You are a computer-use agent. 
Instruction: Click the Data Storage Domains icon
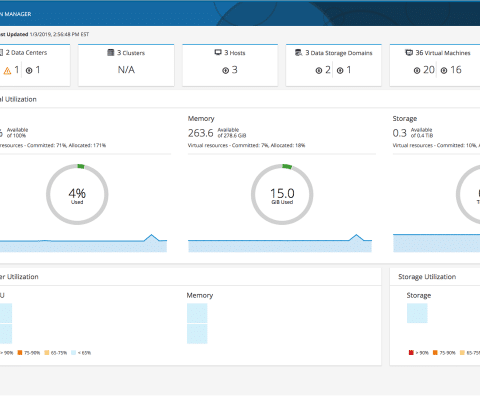click(x=298, y=53)
